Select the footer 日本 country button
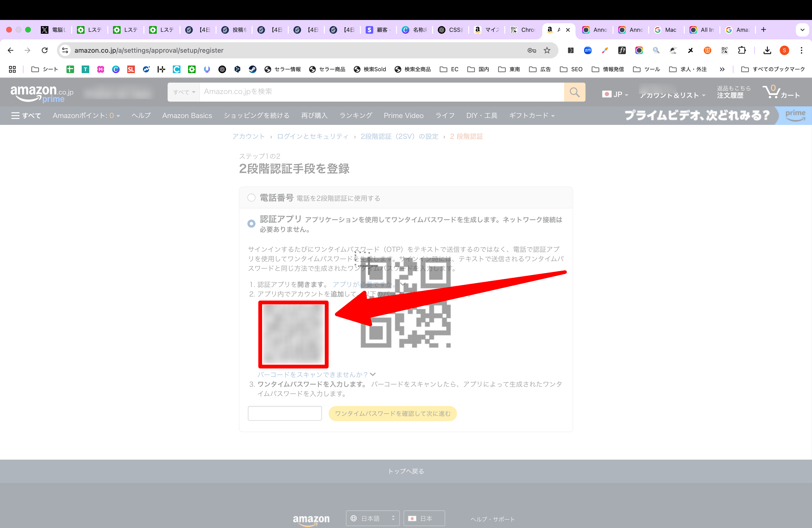The height and width of the screenshot is (528, 812). 424,518
